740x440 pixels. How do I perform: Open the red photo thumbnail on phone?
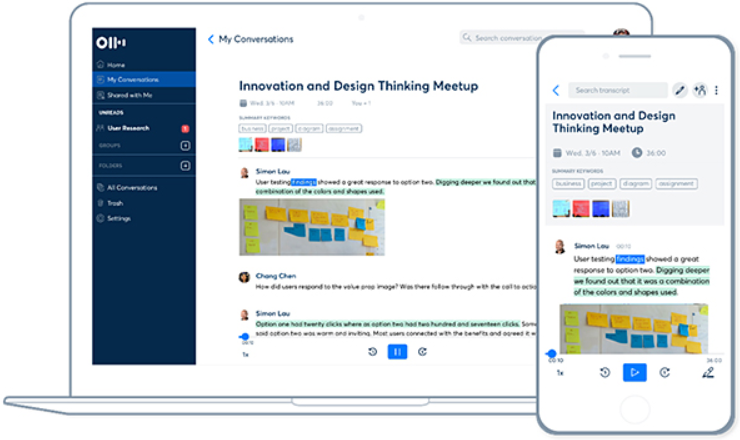tap(581, 208)
